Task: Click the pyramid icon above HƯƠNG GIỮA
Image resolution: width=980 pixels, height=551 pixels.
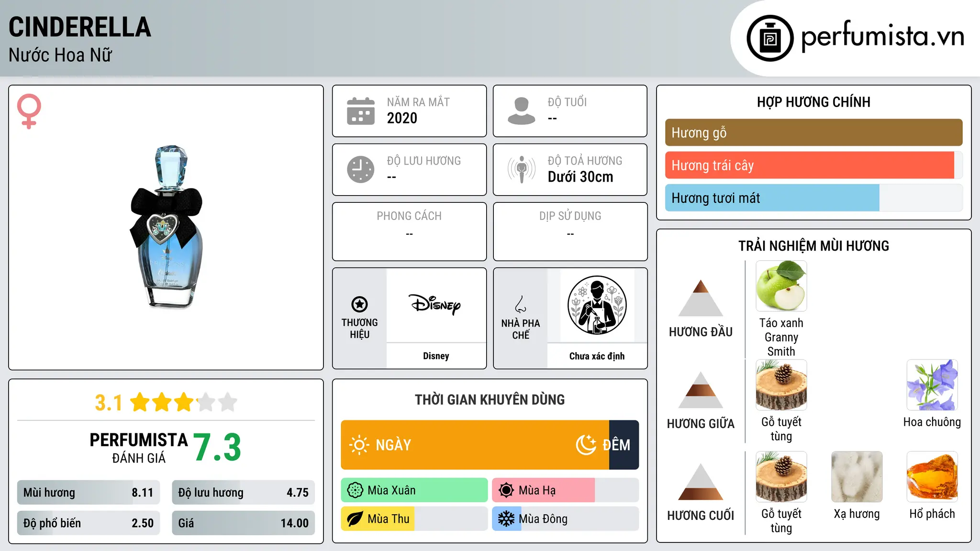Action: [701, 390]
